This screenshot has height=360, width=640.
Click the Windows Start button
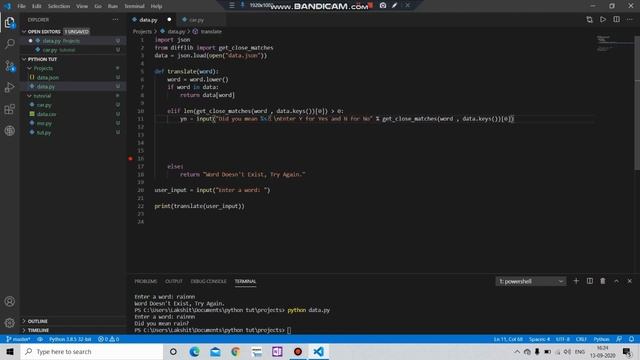pyautogui.click(x=10, y=351)
